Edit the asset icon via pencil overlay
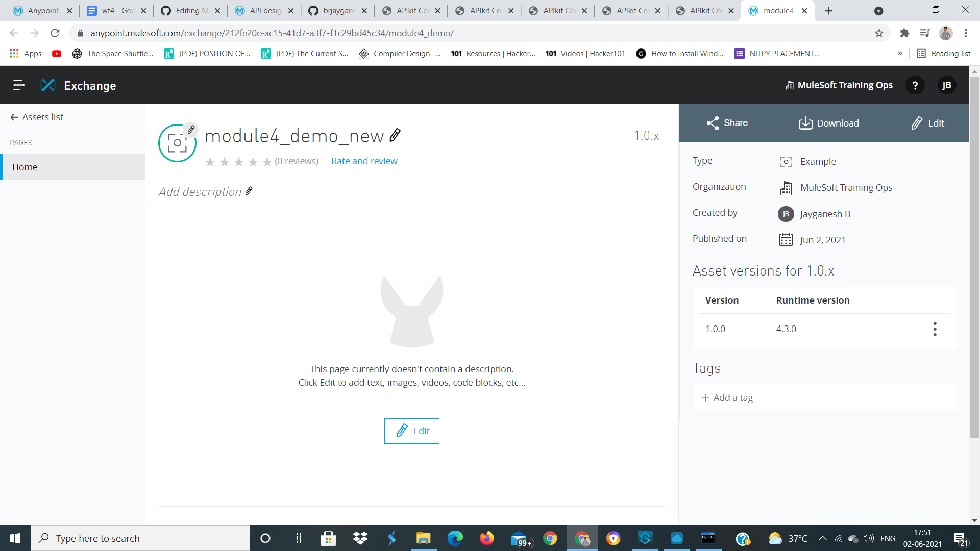980x551 pixels. coord(191,130)
